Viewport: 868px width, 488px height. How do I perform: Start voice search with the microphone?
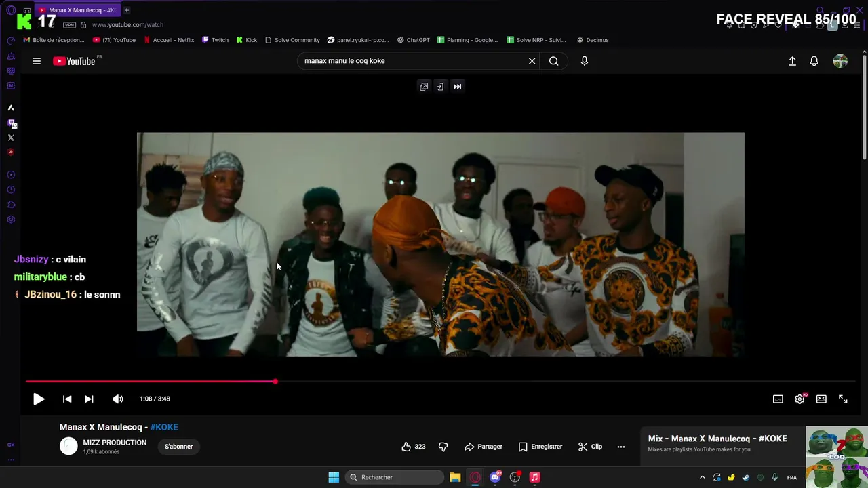coord(585,61)
